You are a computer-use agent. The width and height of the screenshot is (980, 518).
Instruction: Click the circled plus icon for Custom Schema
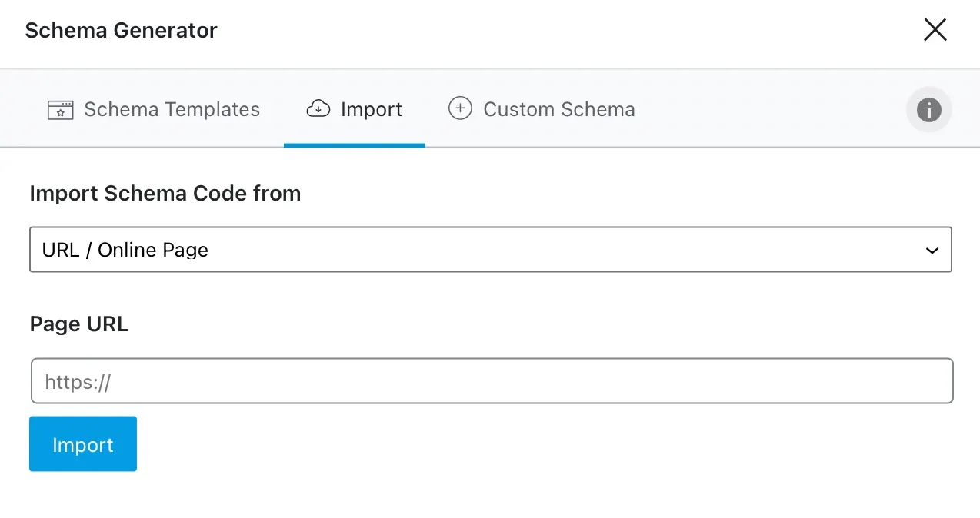coord(460,109)
